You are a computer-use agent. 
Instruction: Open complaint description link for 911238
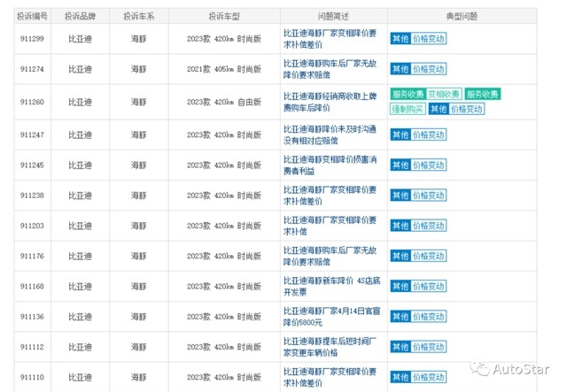click(x=330, y=196)
